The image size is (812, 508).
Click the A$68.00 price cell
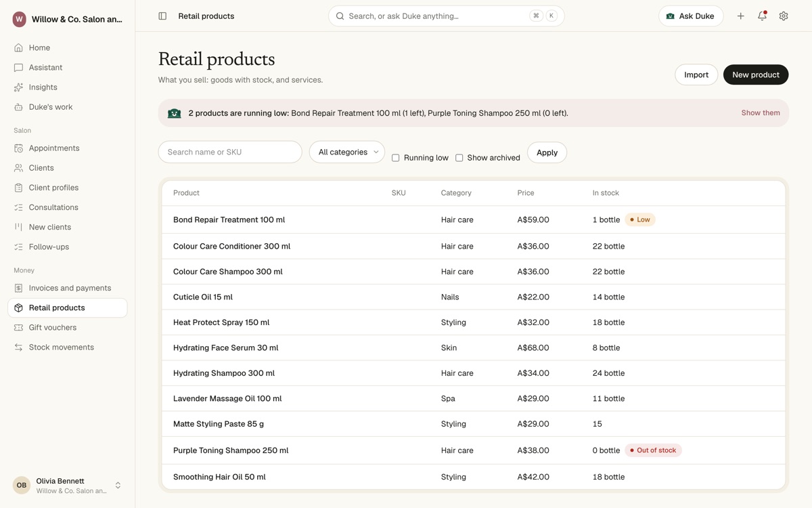(533, 347)
